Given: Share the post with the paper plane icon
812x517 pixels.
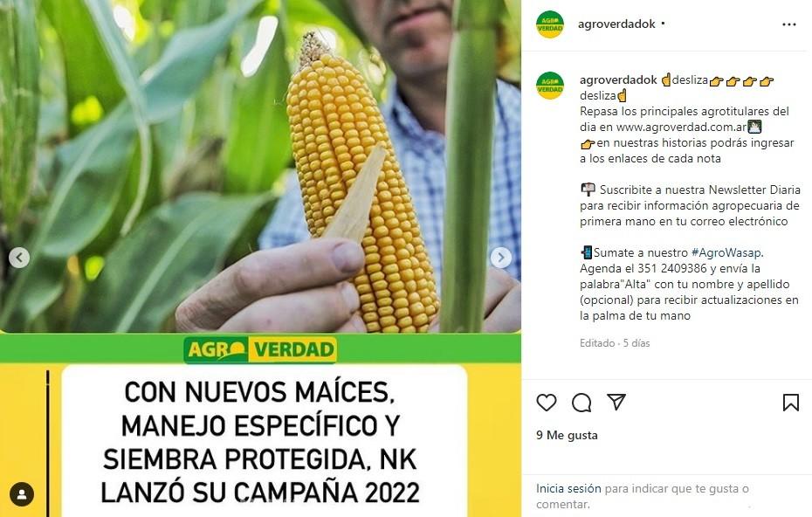Looking at the screenshot, I should pos(616,402).
